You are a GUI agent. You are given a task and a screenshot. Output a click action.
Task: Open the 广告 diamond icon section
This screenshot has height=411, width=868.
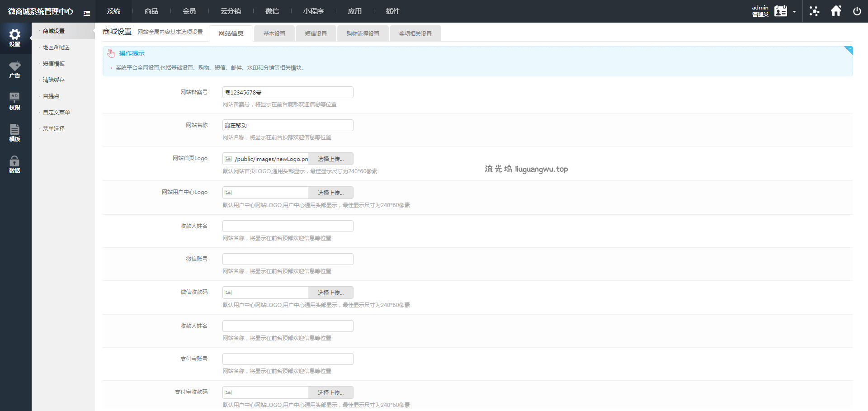tap(15, 70)
